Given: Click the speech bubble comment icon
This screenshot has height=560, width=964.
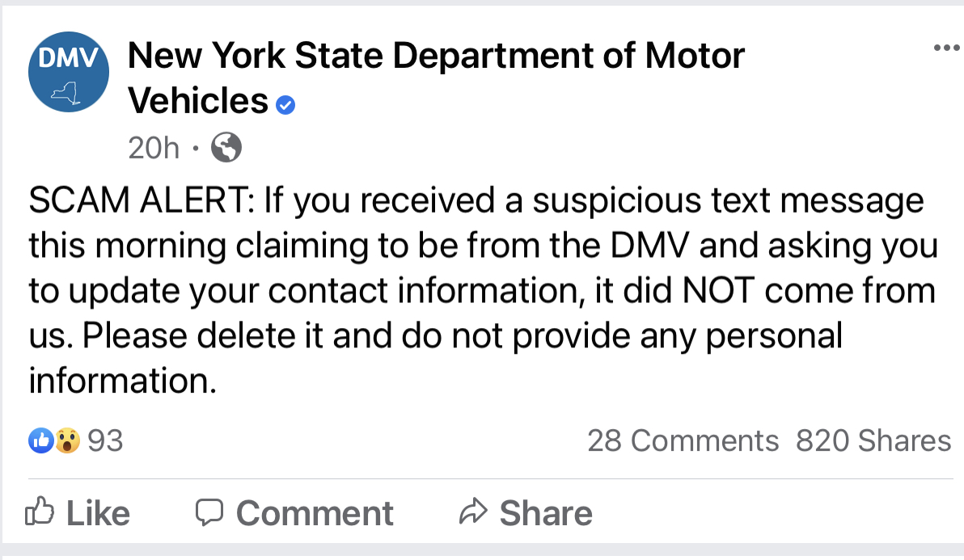Looking at the screenshot, I should (x=209, y=512).
